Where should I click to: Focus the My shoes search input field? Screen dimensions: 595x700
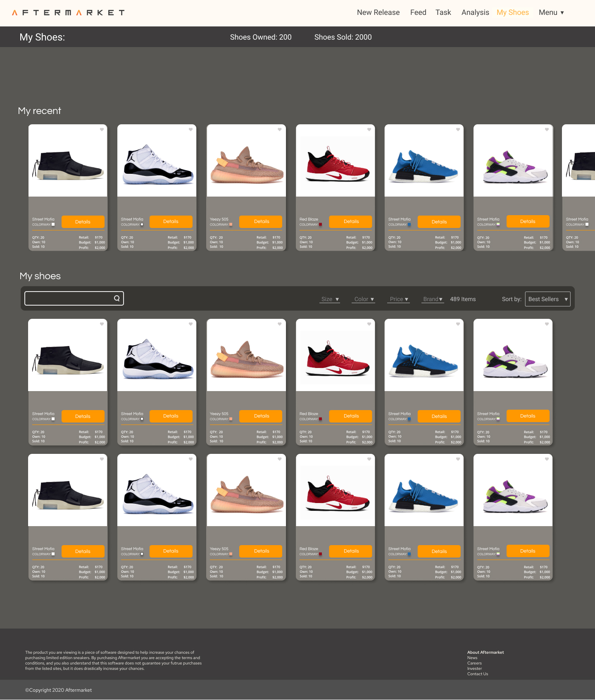click(x=74, y=298)
